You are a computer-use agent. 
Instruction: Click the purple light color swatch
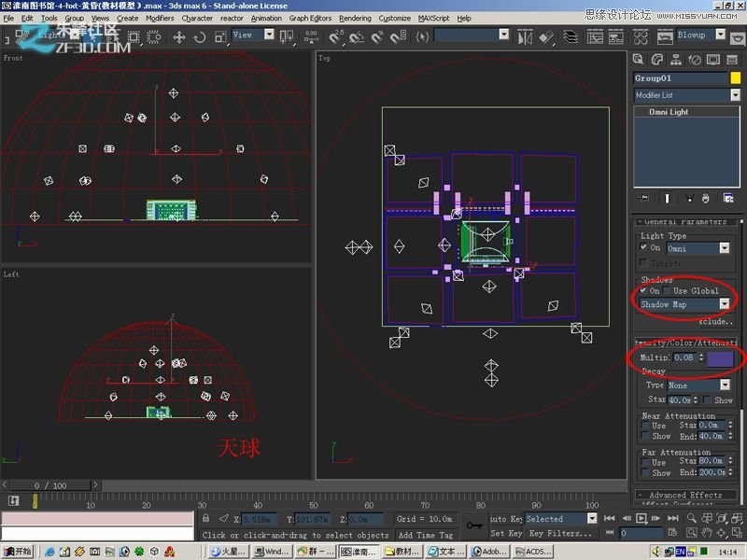pos(720,358)
